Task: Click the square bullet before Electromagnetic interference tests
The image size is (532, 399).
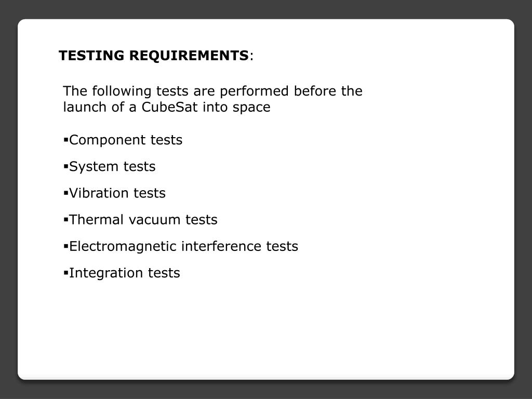Action: point(66,246)
